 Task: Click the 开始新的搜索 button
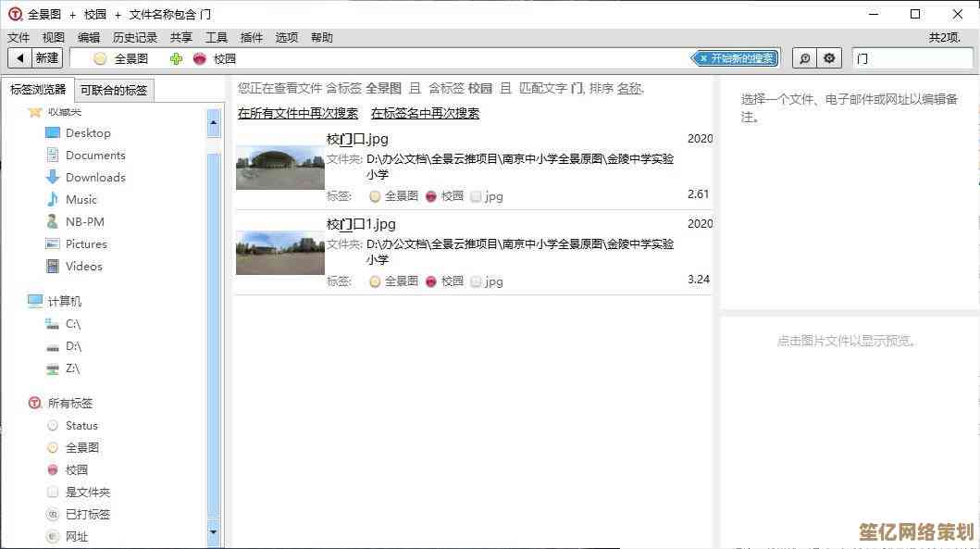pyautogui.click(x=736, y=58)
